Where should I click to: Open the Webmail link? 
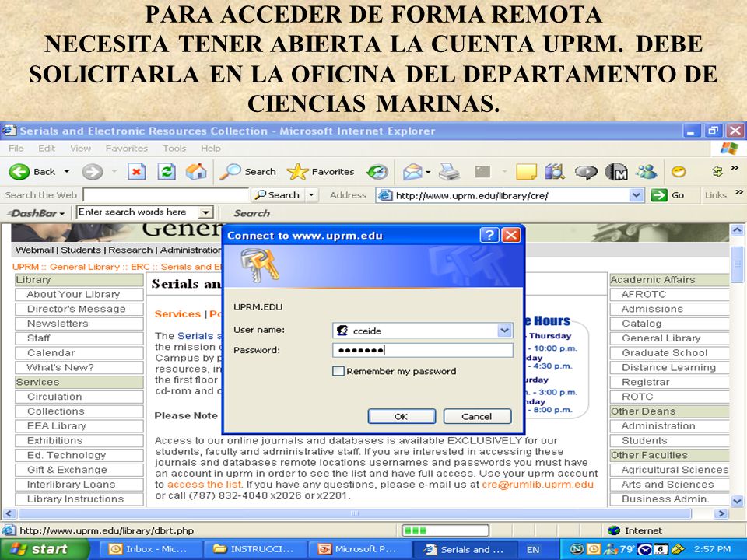(34, 250)
